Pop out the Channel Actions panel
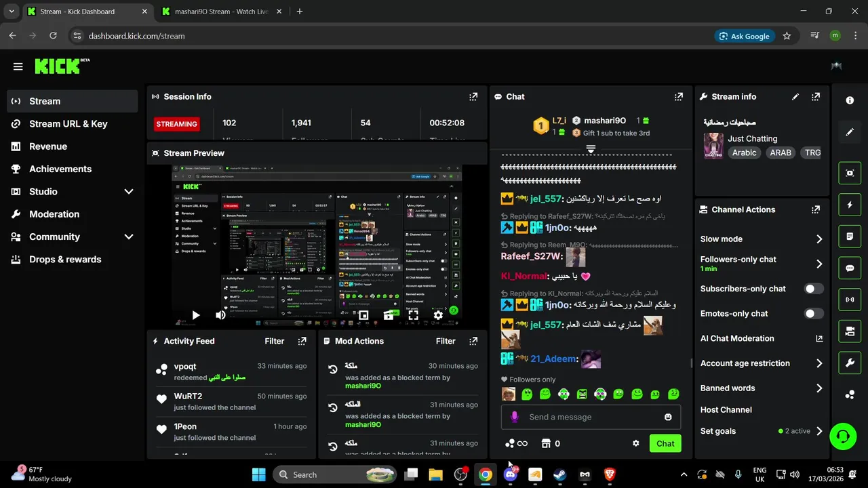This screenshot has width=868, height=488. point(816,210)
